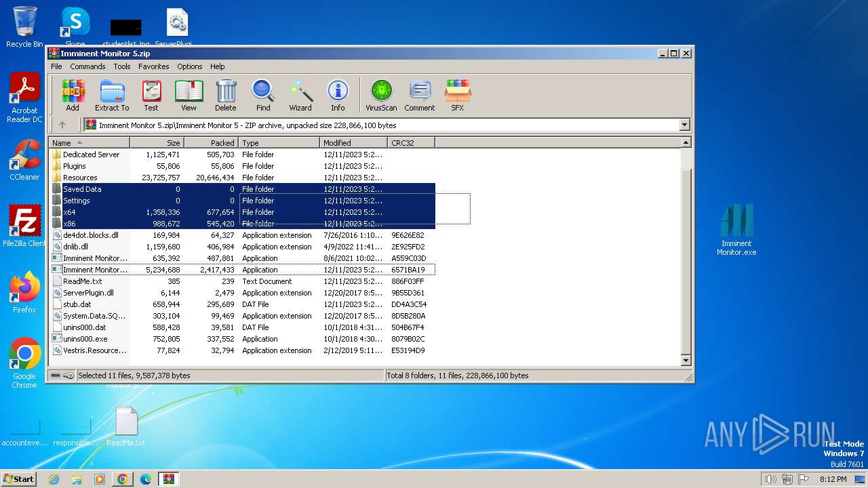This screenshot has height=488, width=868.
Task: Go up one folder level
Action: [x=62, y=125]
